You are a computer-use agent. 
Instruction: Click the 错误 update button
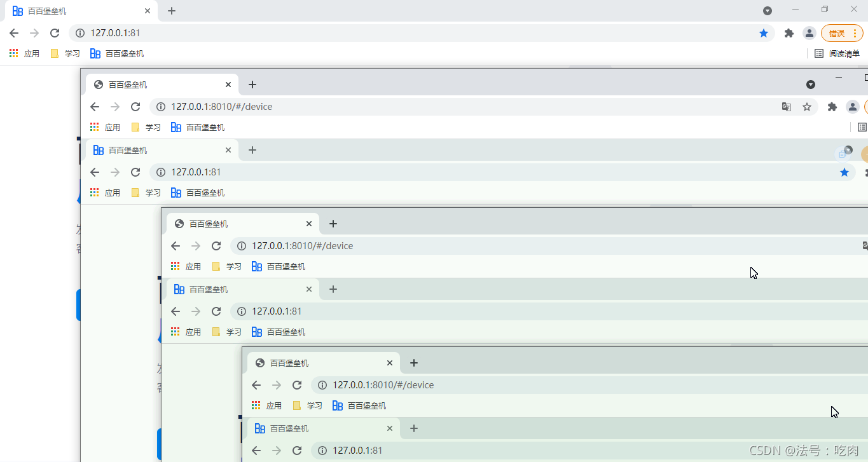(842, 33)
